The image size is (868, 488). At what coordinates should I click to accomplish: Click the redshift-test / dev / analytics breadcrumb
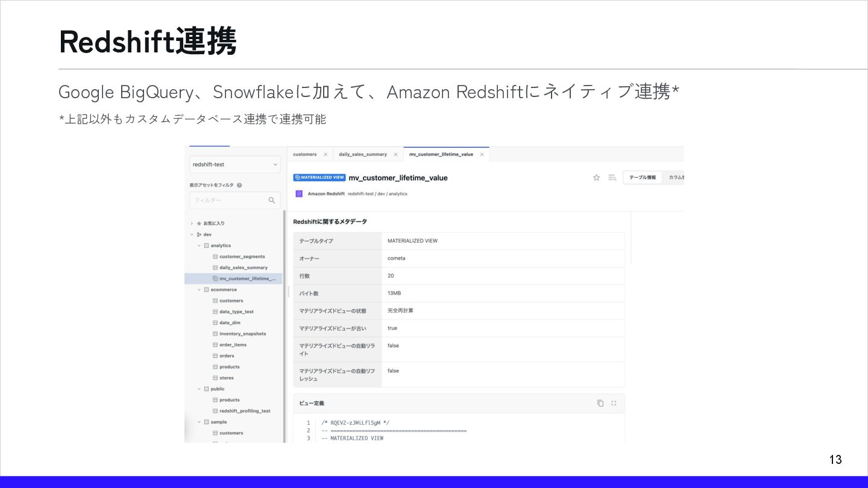tap(377, 194)
